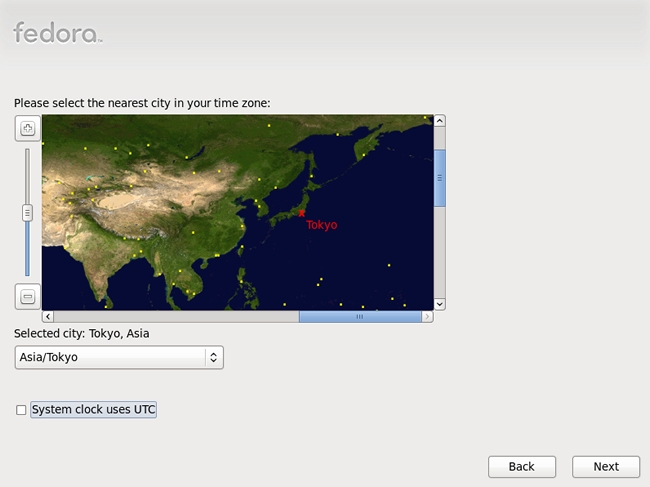650x487 pixels.
Task: Open the Asia/Tokyo time zone dropdown
Action: click(119, 357)
